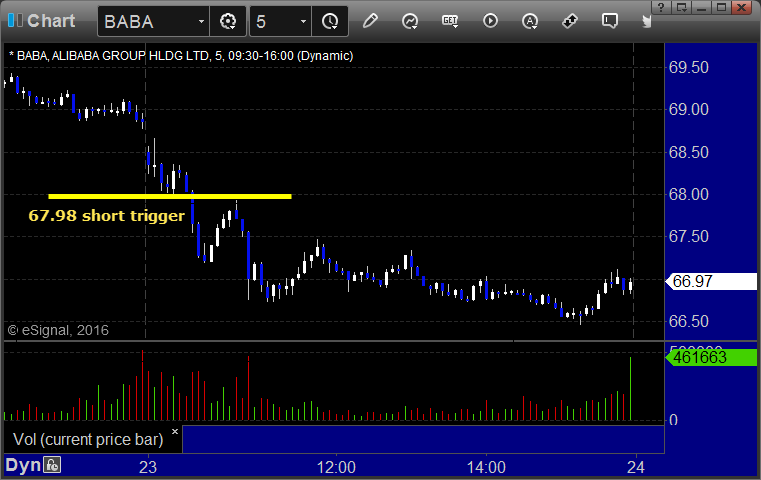Image resolution: width=761 pixels, height=480 pixels.
Task: Minimize the chart window
Action: [701, 7]
